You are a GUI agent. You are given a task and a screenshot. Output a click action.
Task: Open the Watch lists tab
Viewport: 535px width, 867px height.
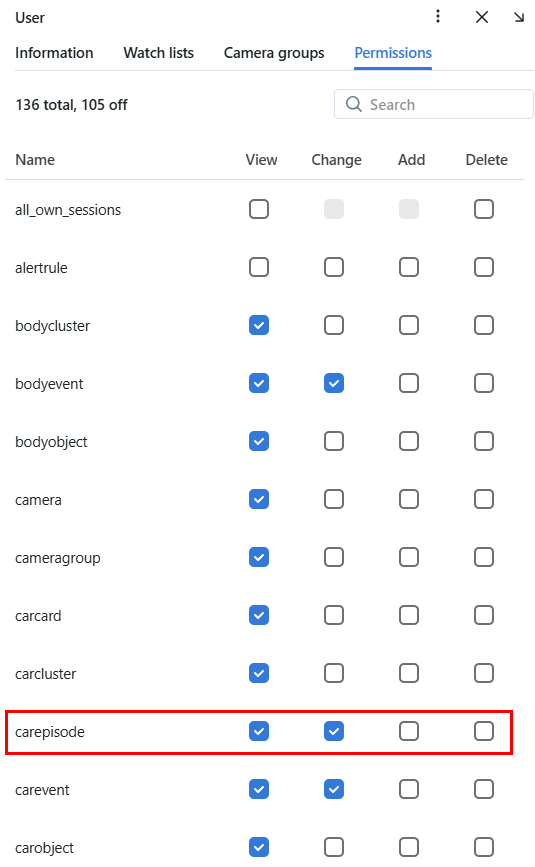pyautogui.click(x=159, y=53)
